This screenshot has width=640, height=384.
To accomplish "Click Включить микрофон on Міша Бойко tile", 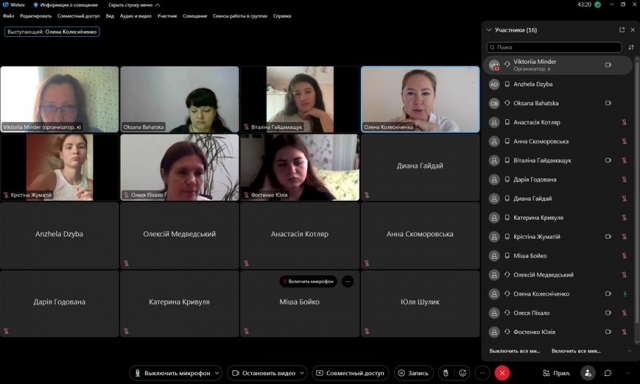I will [308, 281].
